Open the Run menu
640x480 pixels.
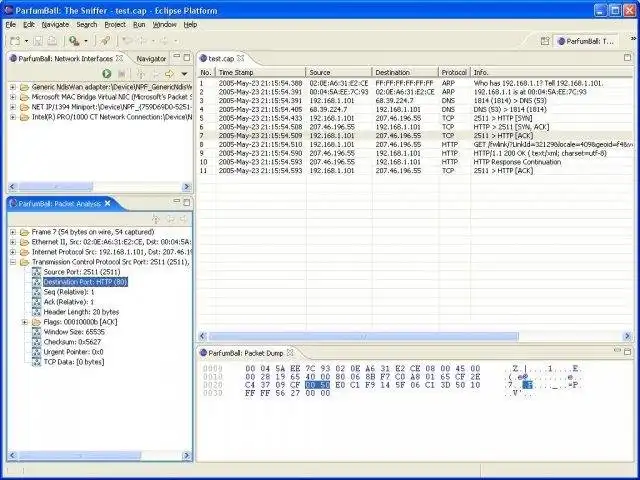click(139, 24)
